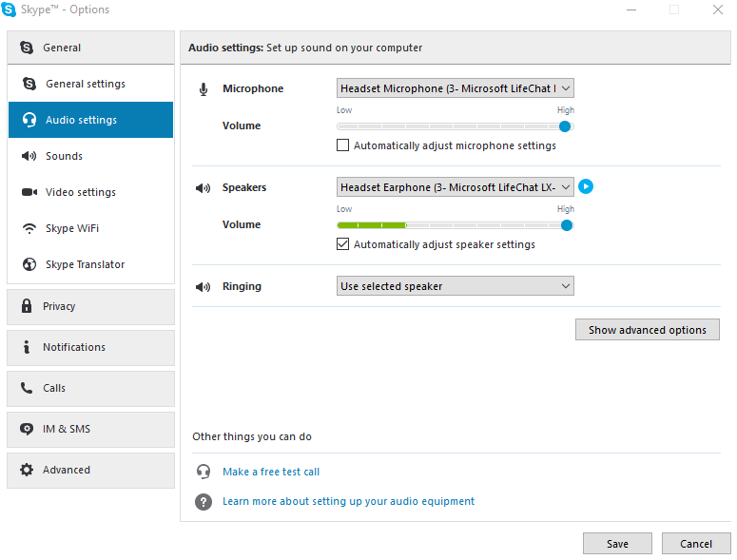Screen dimensions: 737x560
Task: Click the IM & SMS chat bubble icon
Action: [x=27, y=429]
